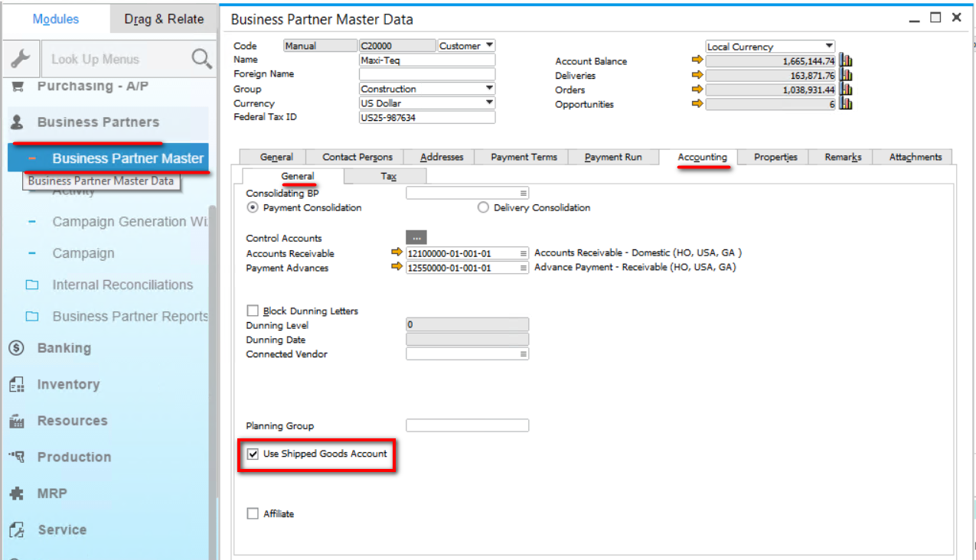Viewport: 976px width, 560px height.
Task: Open Payment Advances account list icon
Action: tap(524, 268)
